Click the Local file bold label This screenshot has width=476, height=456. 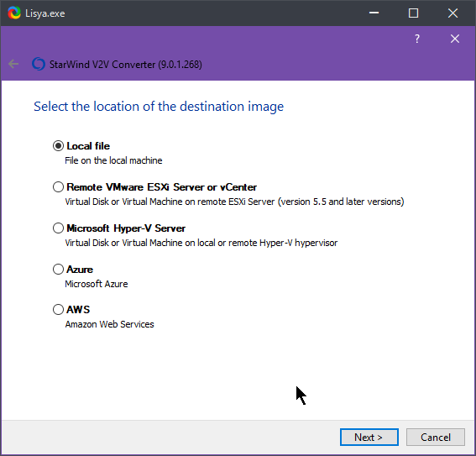coord(88,146)
